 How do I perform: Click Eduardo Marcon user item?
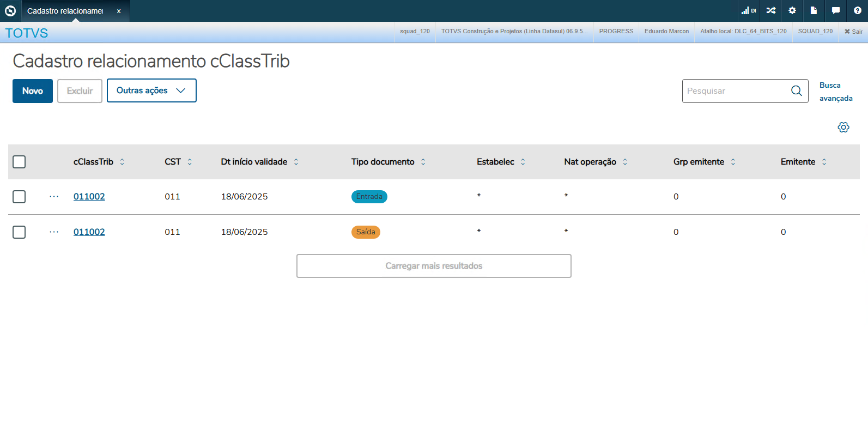(x=666, y=32)
